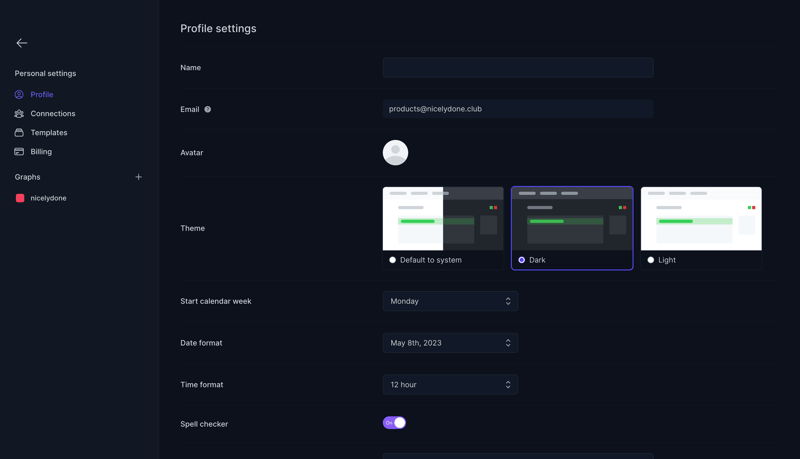Click the Dark theme preview thumbnail

pyautogui.click(x=572, y=218)
